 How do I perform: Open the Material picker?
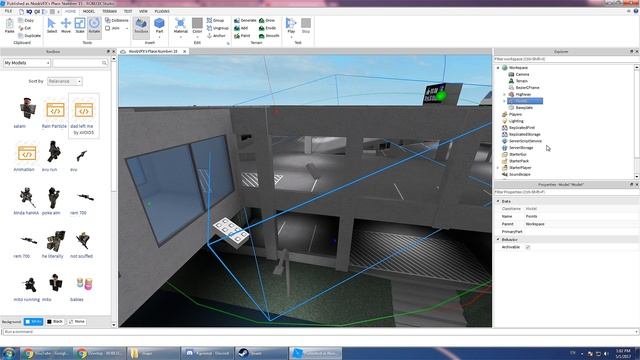180,24
